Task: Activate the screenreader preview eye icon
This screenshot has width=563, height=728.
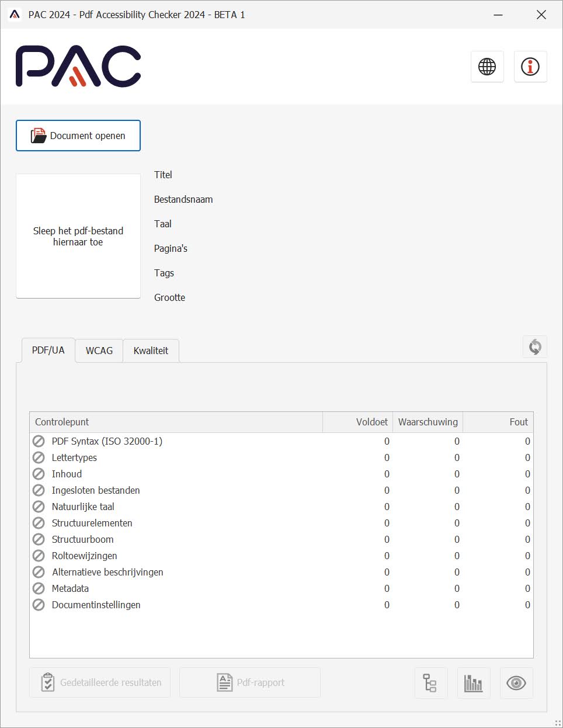Action: click(x=516, y=682)
